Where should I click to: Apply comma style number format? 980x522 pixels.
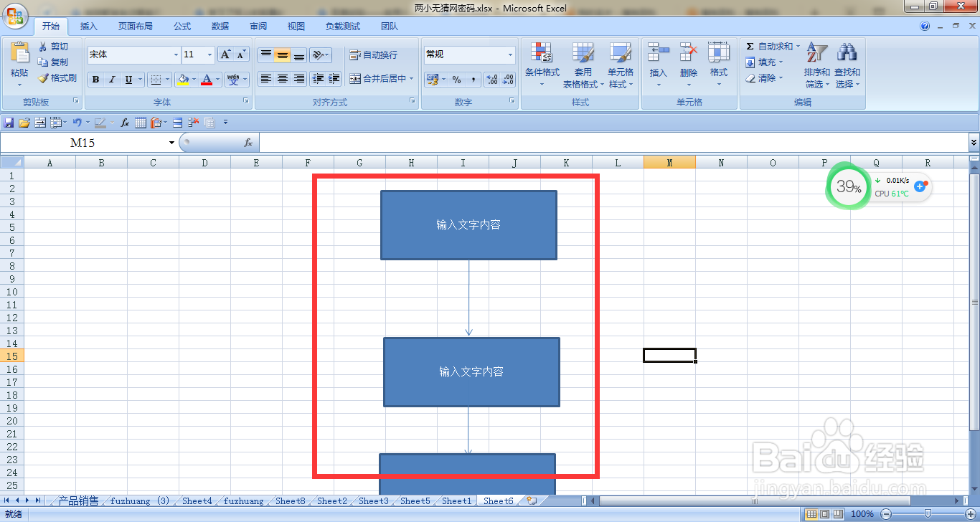click(x=473, y=80)
